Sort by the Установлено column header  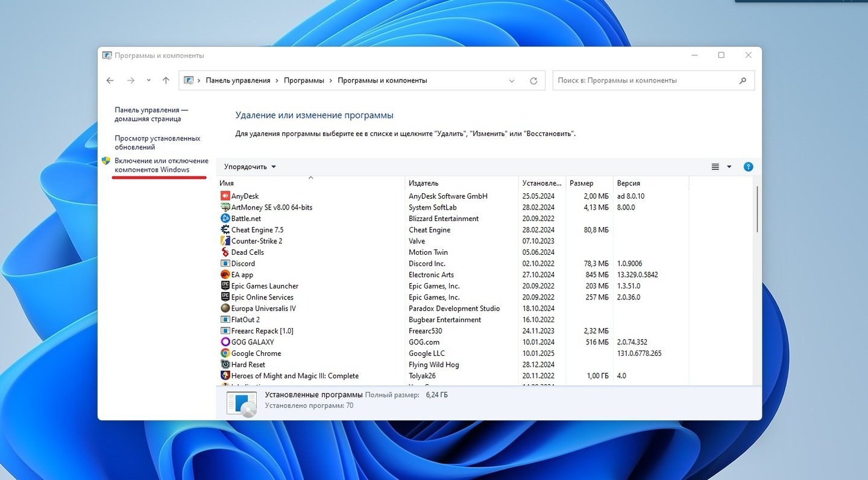542,183
